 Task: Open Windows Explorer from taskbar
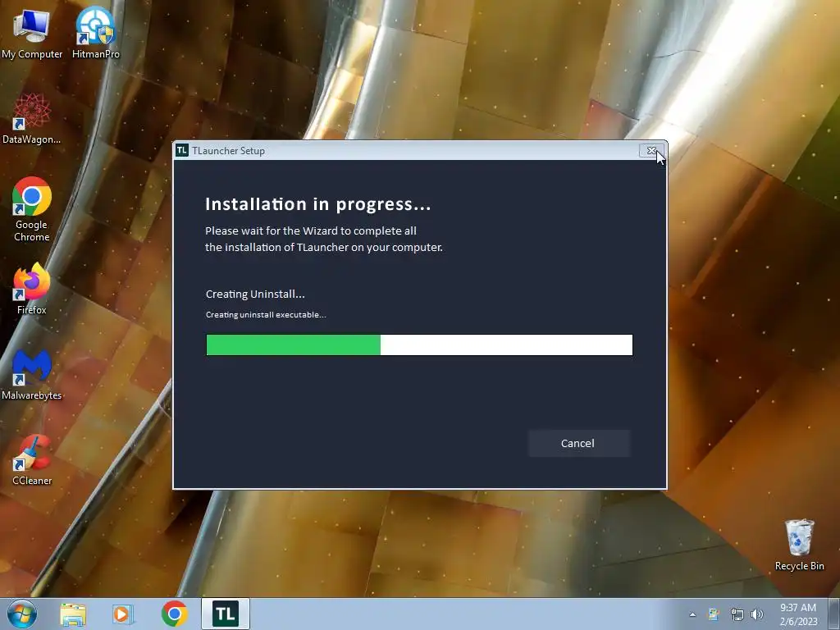click(73, 614)
